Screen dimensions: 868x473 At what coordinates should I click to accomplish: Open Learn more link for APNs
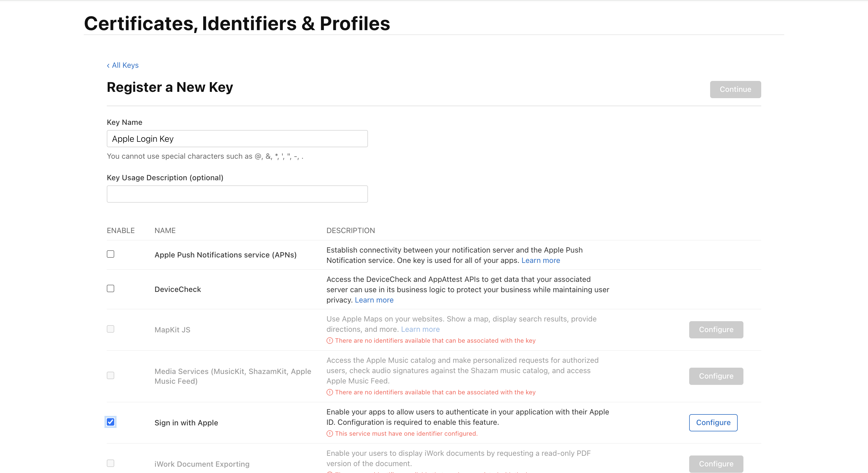[540, 260]
